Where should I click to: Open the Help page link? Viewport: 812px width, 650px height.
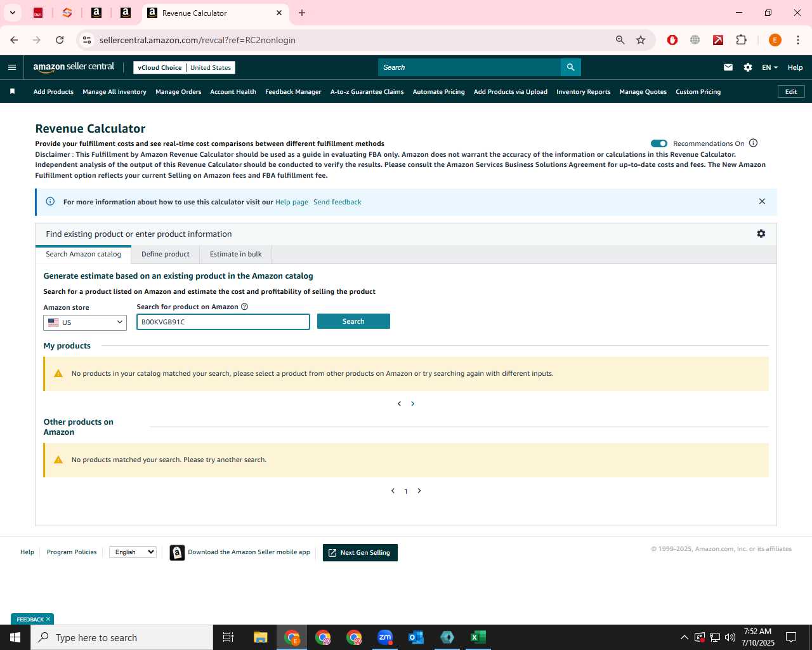(x=291, y=202)
